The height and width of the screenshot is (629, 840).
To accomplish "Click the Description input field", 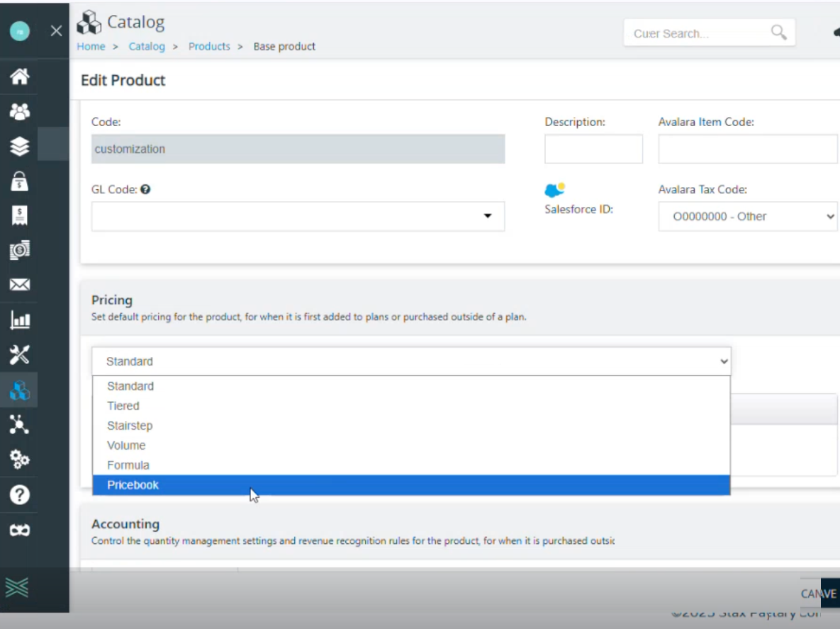I will (593, 149).
